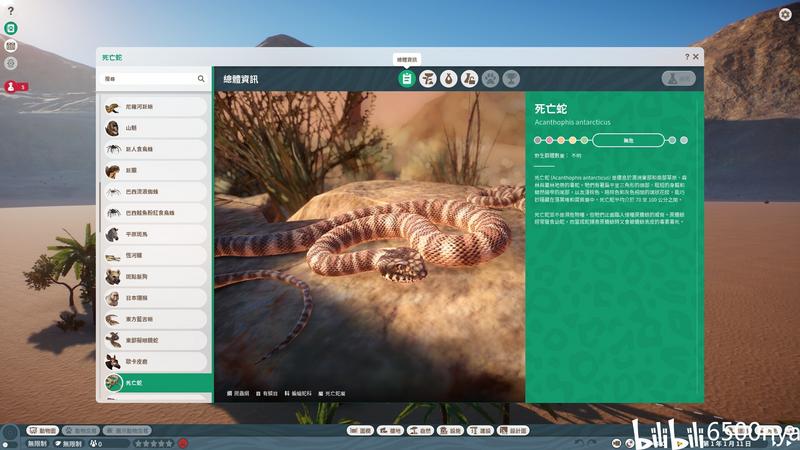Open game settings gear at top-right
Screen dimensions: 800x450
[785, 14]
